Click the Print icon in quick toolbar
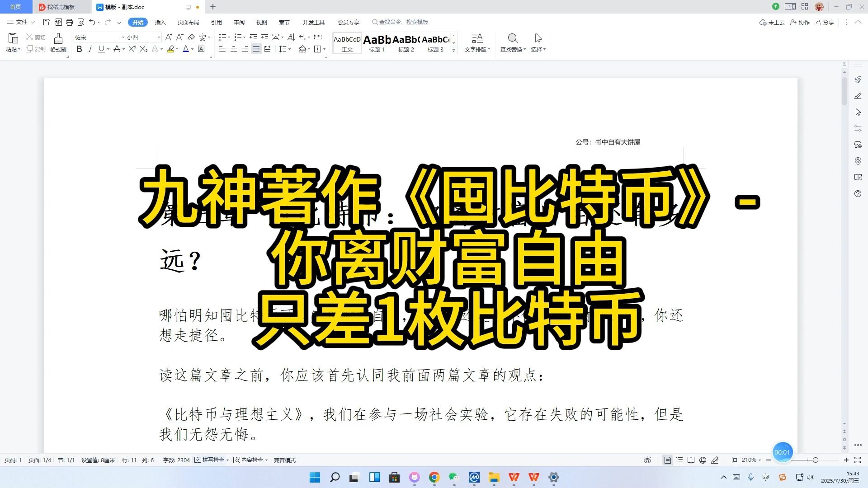868x488 pixels. point(69,22)
